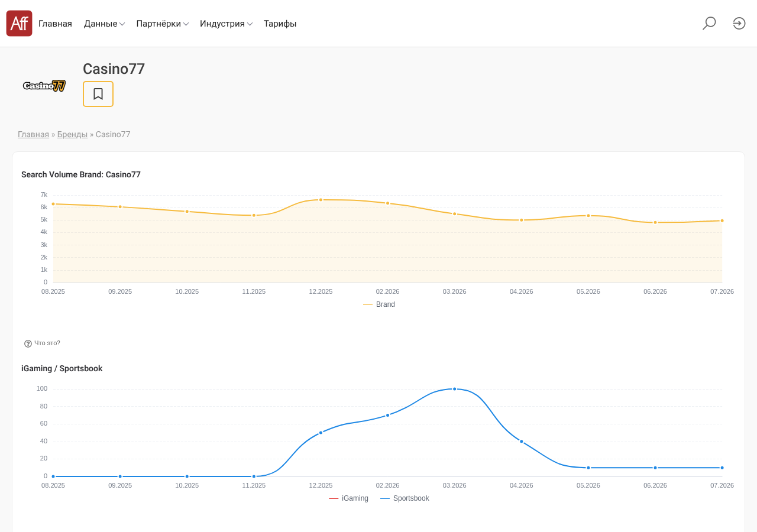Viewport: 757px width, 532px height.
Task: Bookmark the Casino77 brand
Action: (x=98, y=94)
